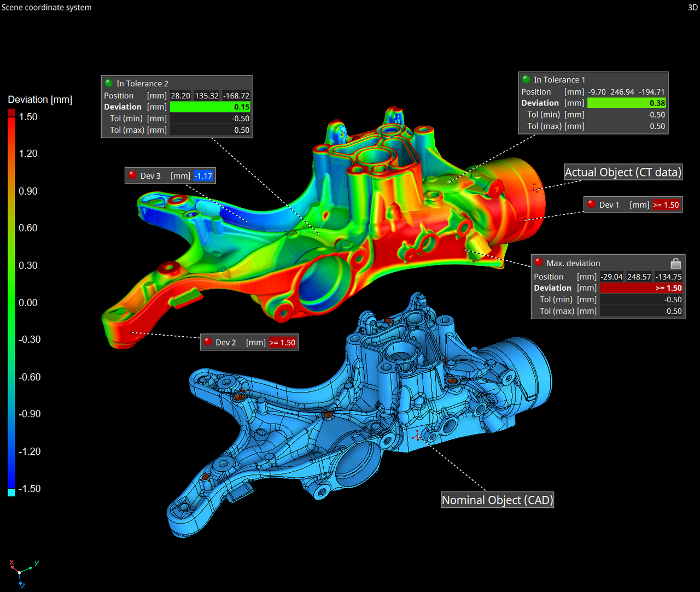
Task: Click the -1.50 legend tick label
Action: pyautogui.click(x=30, y=489)
